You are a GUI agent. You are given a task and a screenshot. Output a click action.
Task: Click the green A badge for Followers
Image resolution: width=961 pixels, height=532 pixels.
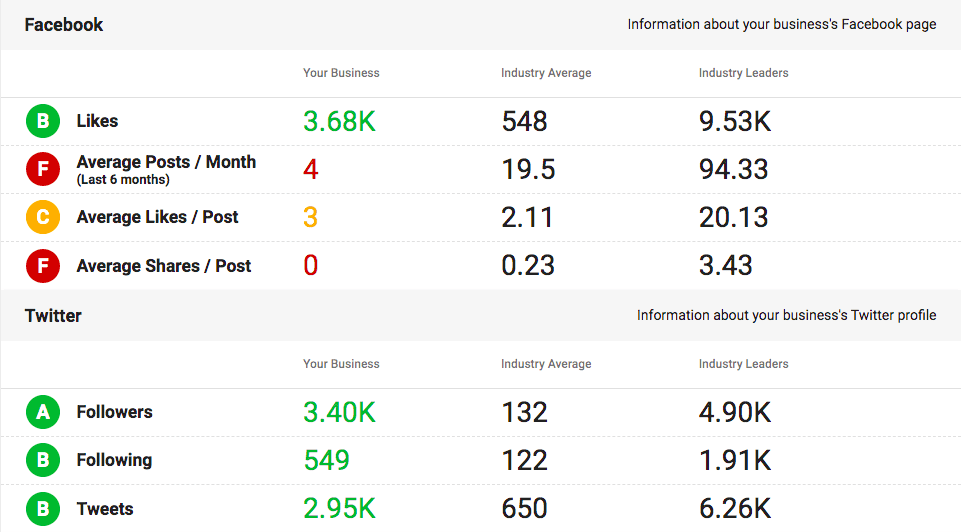(42, 412)
